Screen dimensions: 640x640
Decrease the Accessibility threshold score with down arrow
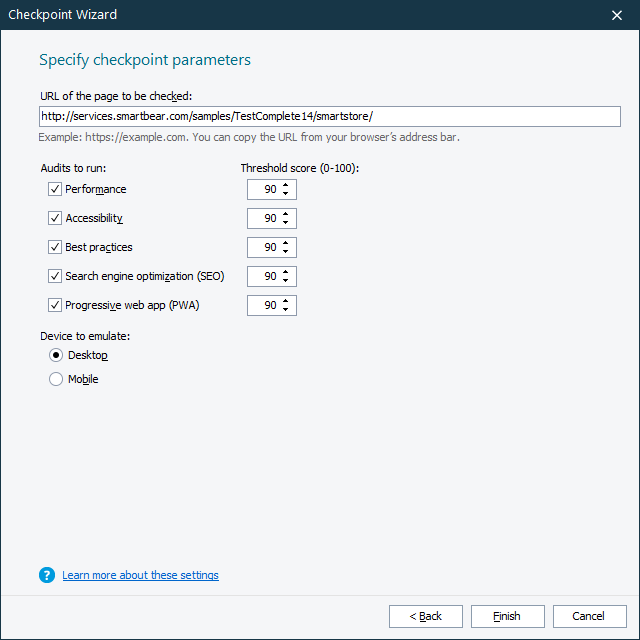tap(286, 223)
